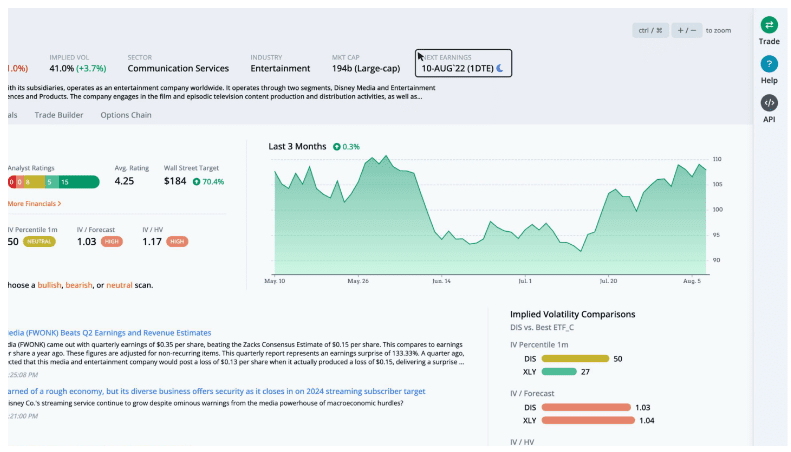Image resolution: width=791 pixels, height=452 pixels.
Task: Choose the neutral scan link
Action: (x=119, y=285)
